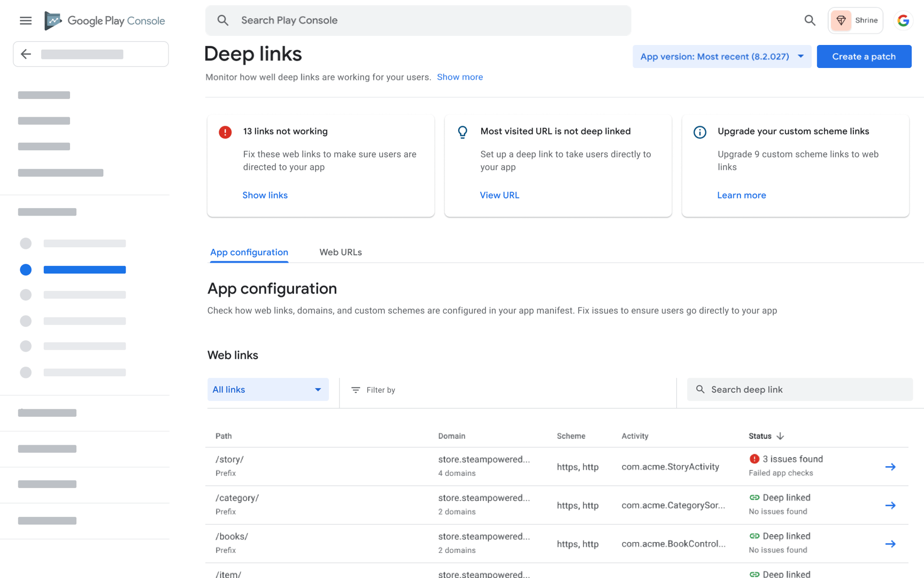Click the Google Play Console logo

(x=105, y=21)
